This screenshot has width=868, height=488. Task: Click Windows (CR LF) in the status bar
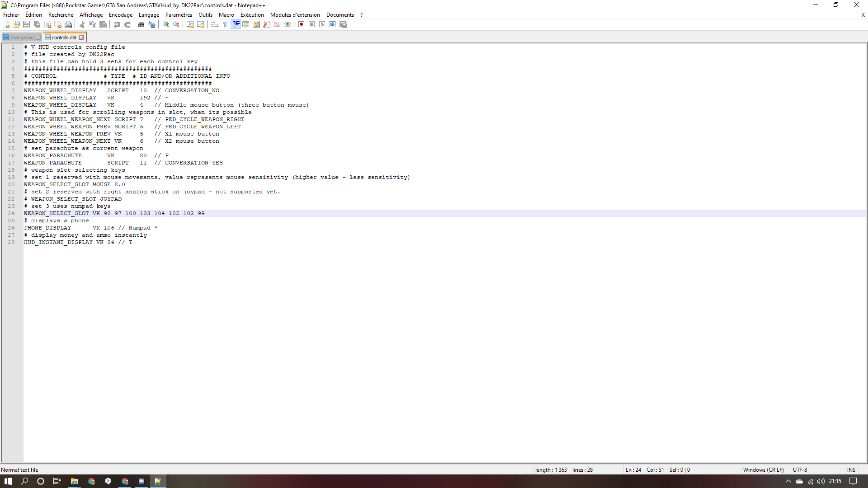(764, 469)
